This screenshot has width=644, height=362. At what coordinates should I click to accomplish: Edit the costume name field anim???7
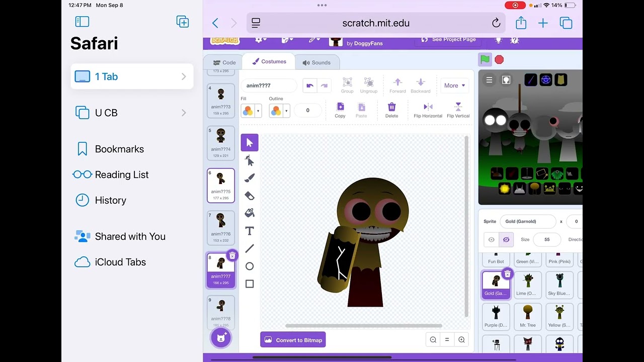coord(269,85)
